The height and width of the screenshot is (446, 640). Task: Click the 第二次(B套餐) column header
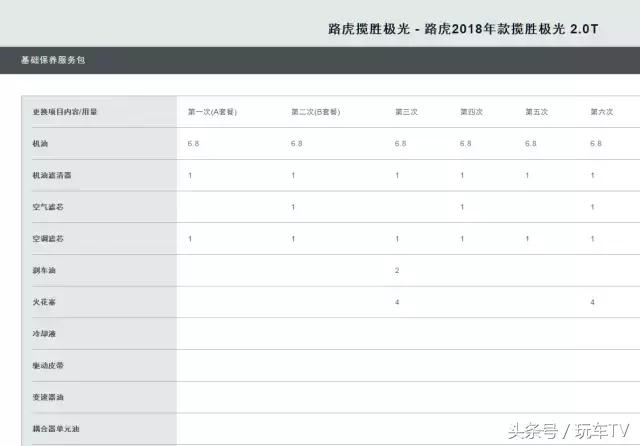tap(316, 112)
